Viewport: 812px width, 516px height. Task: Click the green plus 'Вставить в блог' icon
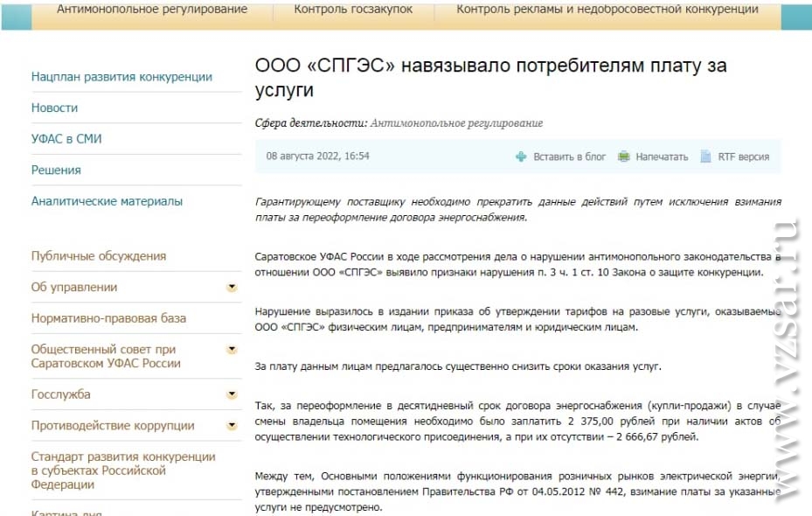pos(521,157)
